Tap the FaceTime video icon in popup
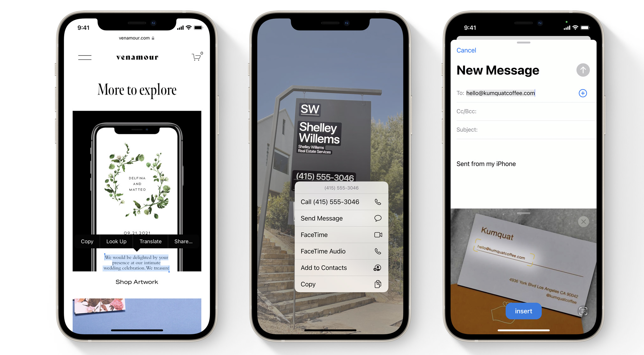644x355 pixels. point(377,235)
